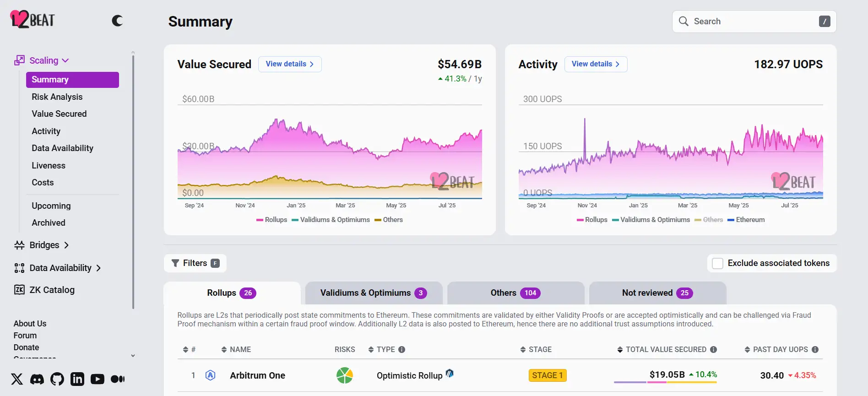Open the X (Twitter) social link
This screenshot has width=868, height=396.
pyautogui.click(x=17, y=379)
